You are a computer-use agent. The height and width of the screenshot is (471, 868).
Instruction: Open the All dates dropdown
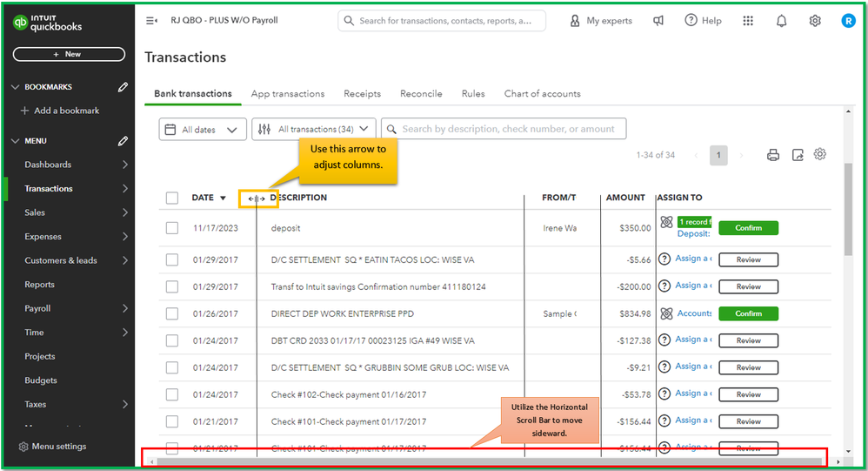click(203, 130)
